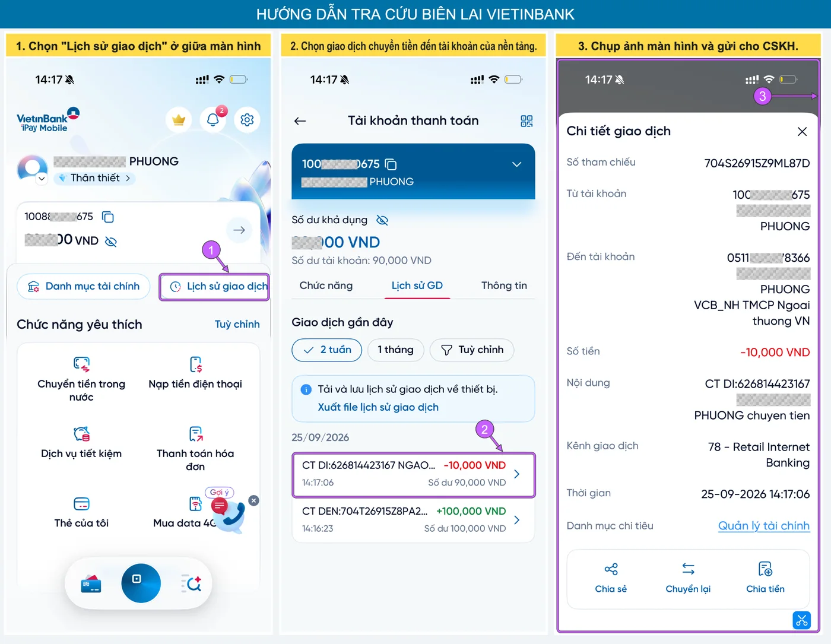Switch to the Thông tin tab
This screenshot has width=831, height=644.
coord(504,285)
